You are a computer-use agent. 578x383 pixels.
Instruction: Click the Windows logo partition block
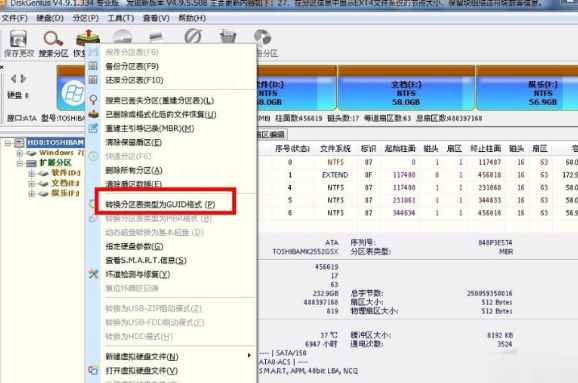(x=73, y=94)
